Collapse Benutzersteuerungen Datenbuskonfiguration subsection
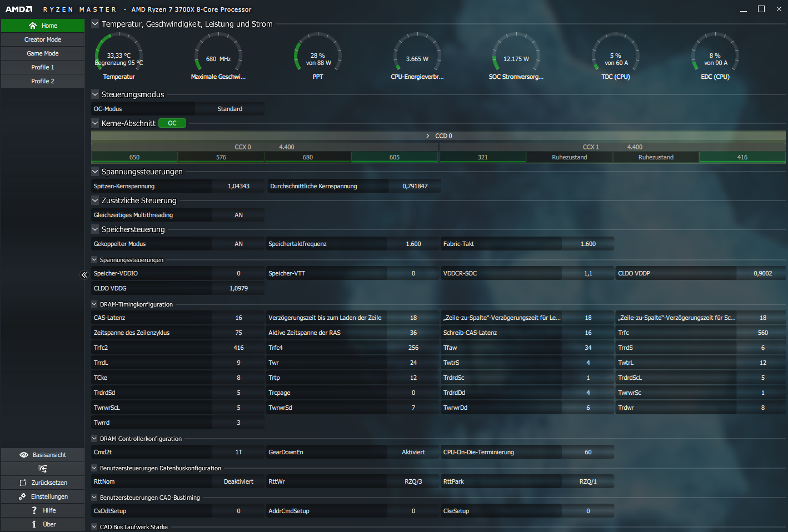This screenshot has width=788, height=532. [x=94, y=468]
